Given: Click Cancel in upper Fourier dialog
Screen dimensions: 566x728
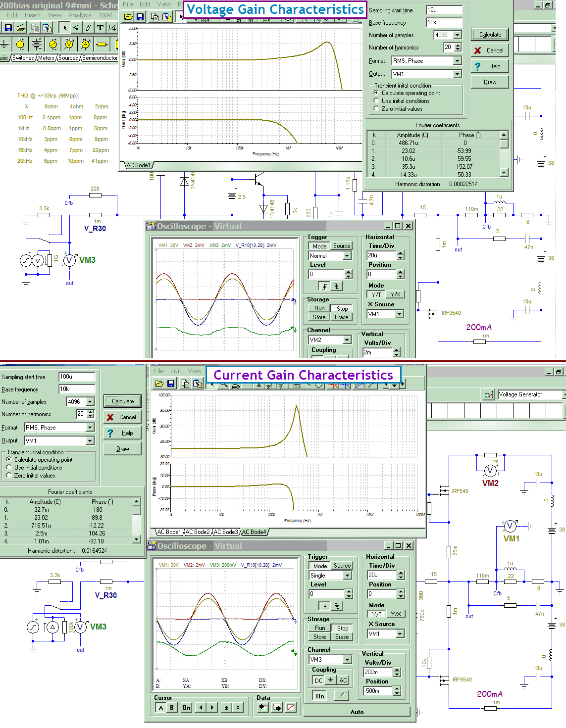Looking at the screenshot, I should click(490, 50).
